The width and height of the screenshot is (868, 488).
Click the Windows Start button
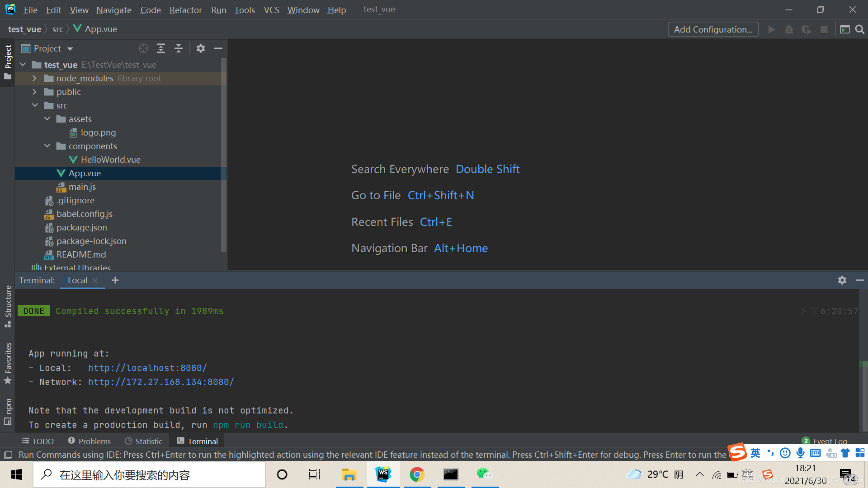pos(16,474)
